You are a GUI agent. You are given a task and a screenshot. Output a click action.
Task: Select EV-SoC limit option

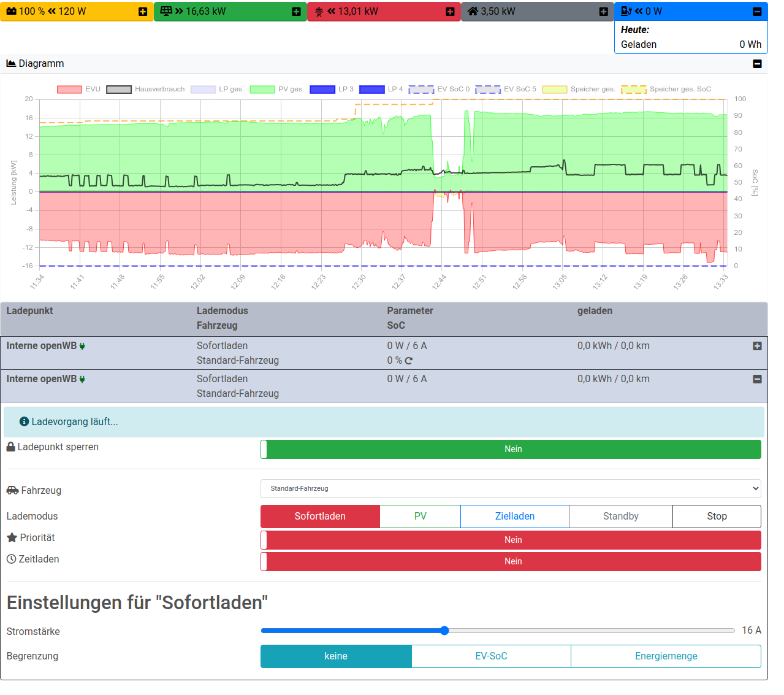click(491, 656)
